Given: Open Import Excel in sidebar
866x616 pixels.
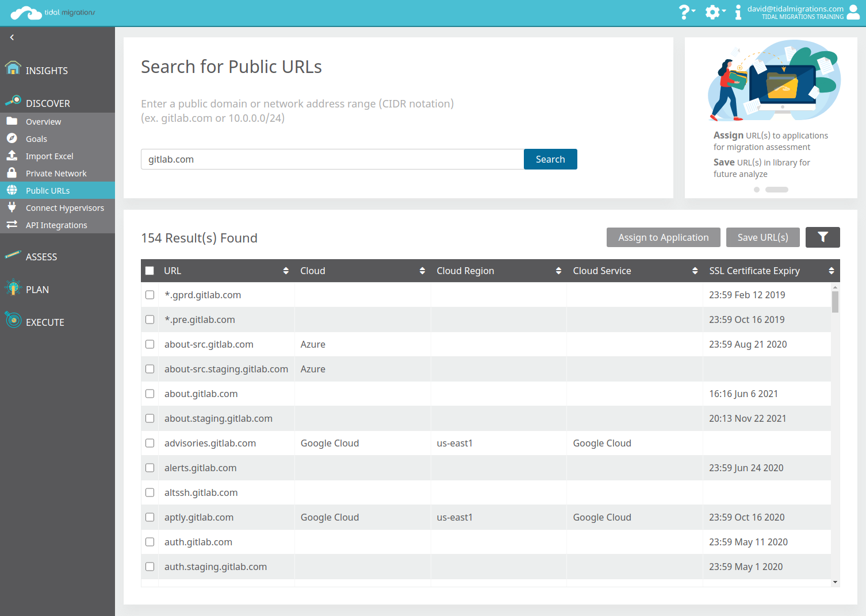Looking at the screenshot, I should [x=58, y=156].
